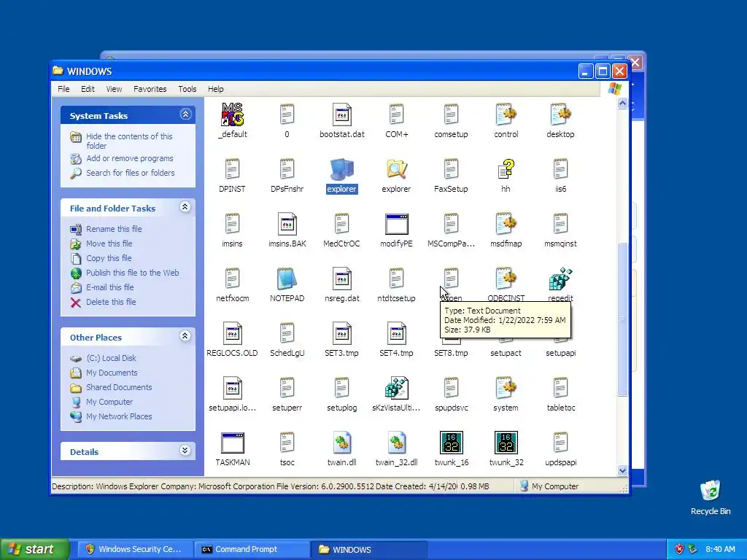Select the _default MS-DOS shortcut icon
Viewport: 747px width, 560px height.
point(233,114)
